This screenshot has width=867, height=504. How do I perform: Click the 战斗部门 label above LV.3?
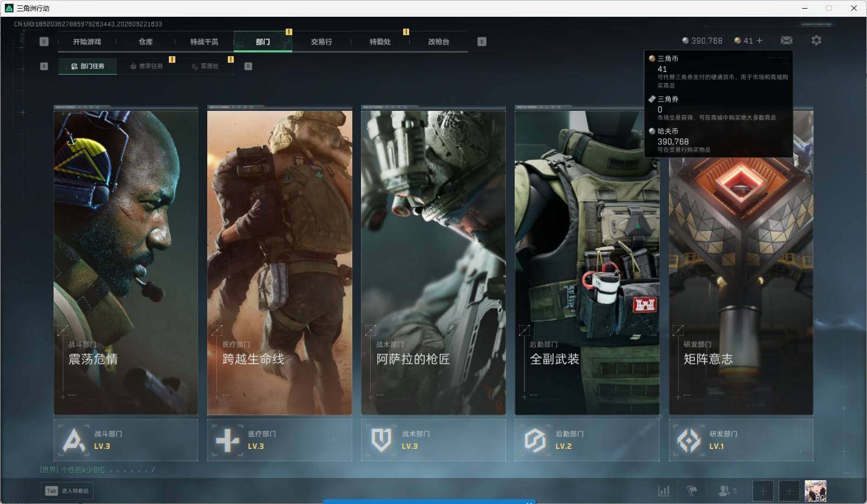point(108,434)
